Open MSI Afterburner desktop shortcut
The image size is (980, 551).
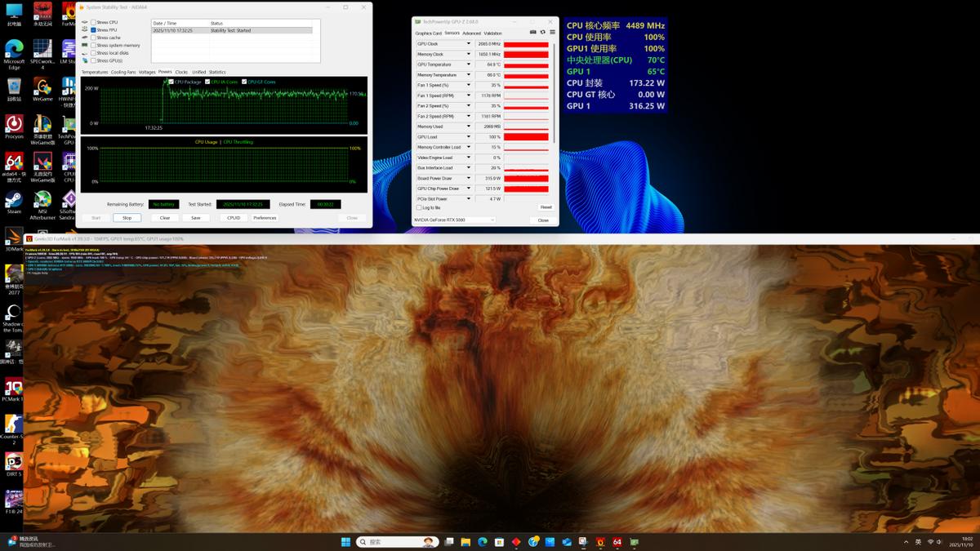(x=42, y=205)
